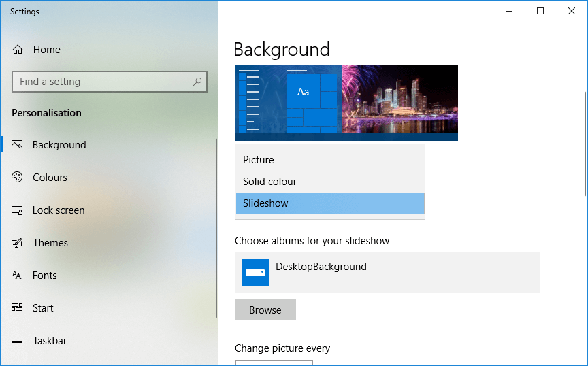Click the Colours palette icon
The width and height of the screenshot is (588, 366).
click(18, 178)
